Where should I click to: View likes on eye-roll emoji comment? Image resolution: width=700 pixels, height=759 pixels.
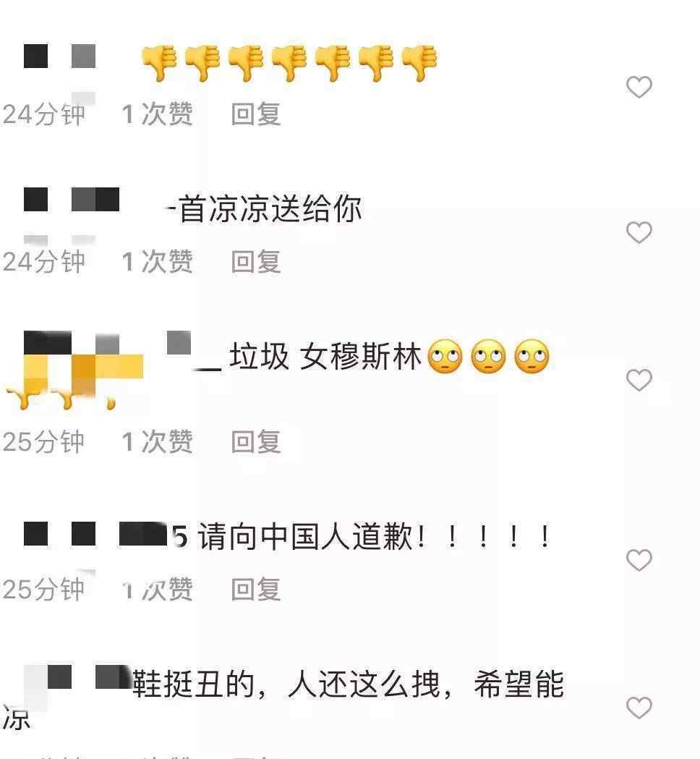(x=157, y=441)
